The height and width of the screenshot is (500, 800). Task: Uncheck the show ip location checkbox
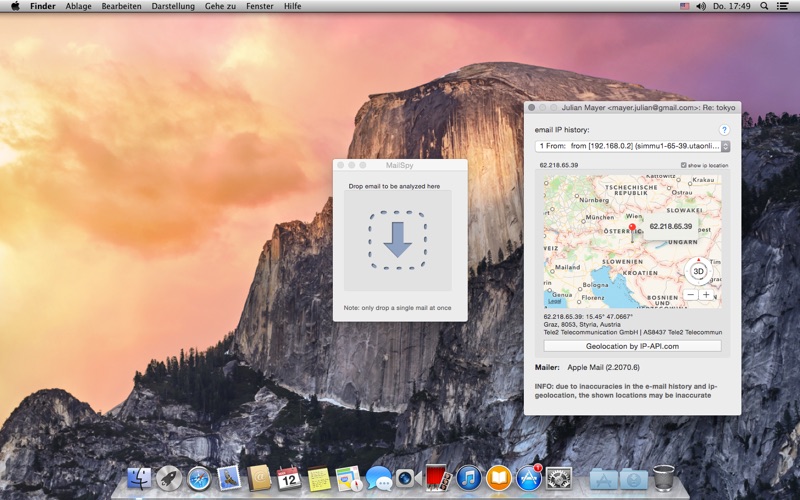pyautogui.click(x=684, y=165)
